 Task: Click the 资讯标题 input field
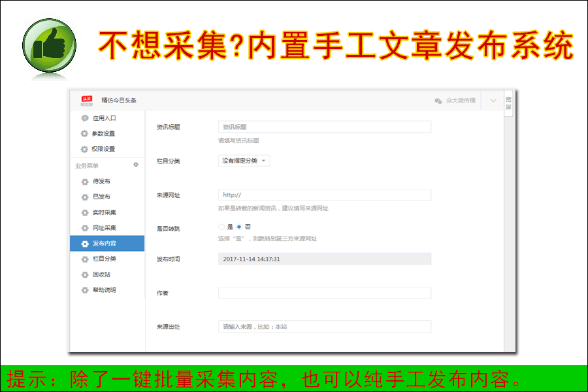click(x=324, y=127)
